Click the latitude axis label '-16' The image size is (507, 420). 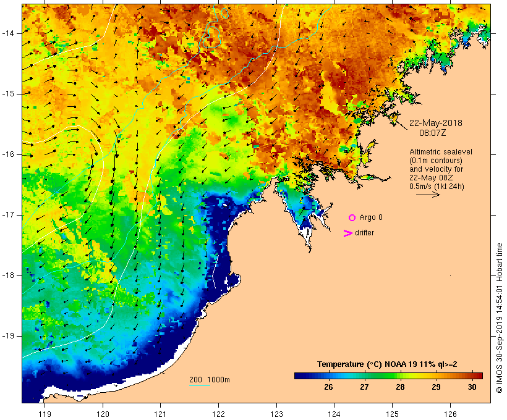(x=8, y=154)
